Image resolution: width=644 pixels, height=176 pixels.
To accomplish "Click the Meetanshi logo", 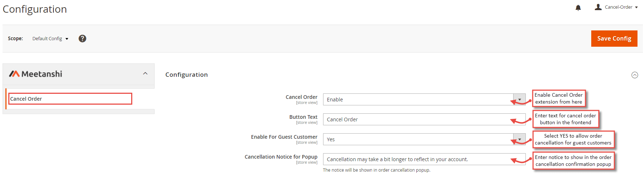I will (x=35, y=74).
